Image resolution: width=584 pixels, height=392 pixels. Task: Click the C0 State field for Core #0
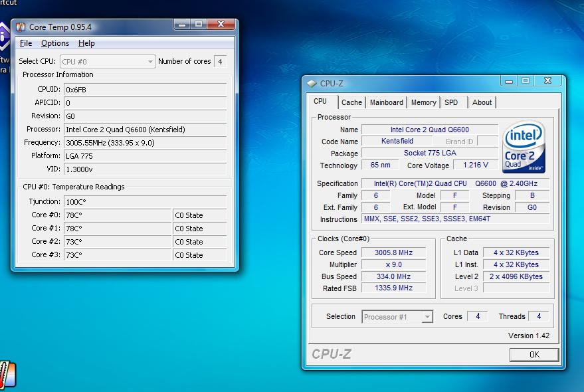pyautogui.click(x=199, y=215)
